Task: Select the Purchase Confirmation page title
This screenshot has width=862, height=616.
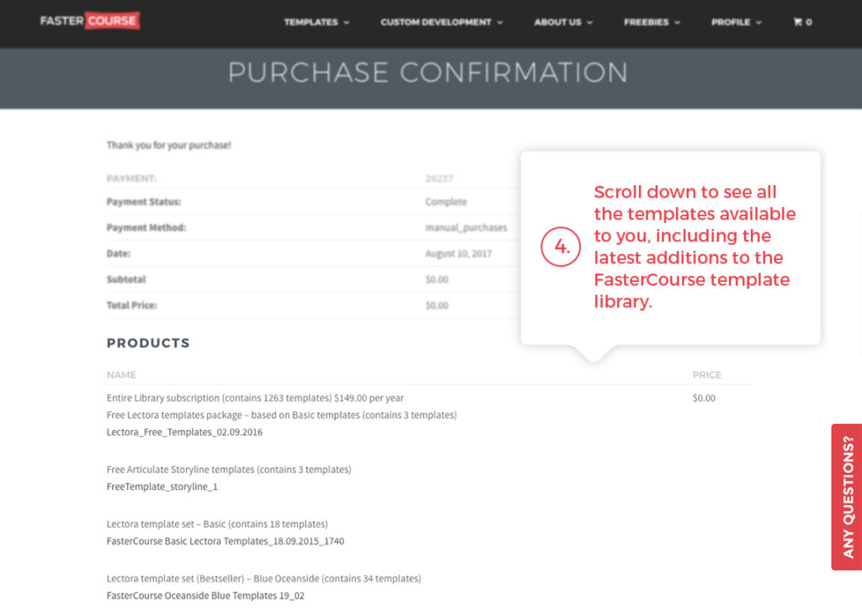Action: click(x=428, y=72)
